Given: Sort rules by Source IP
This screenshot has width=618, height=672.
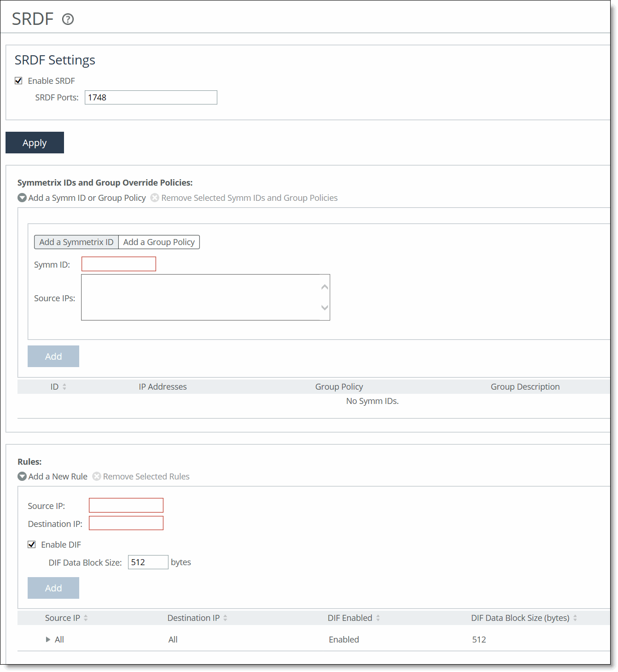Looking at the screenshot, I should 66,618.
